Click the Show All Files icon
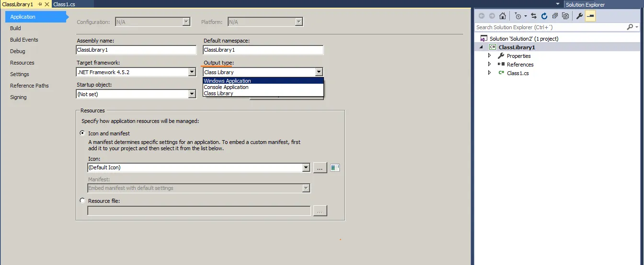This screenshot has width=644, height=265. (x=565, y=16)
